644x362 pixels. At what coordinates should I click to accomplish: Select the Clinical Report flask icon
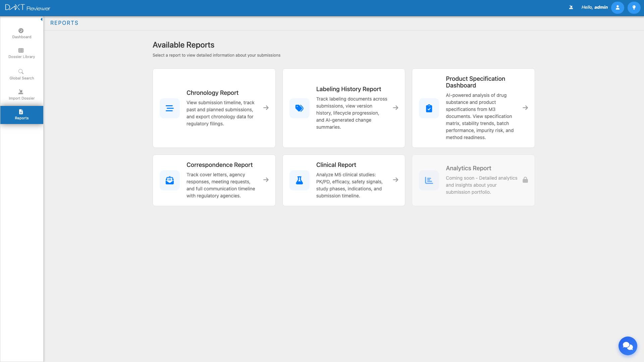coord(299,180)
